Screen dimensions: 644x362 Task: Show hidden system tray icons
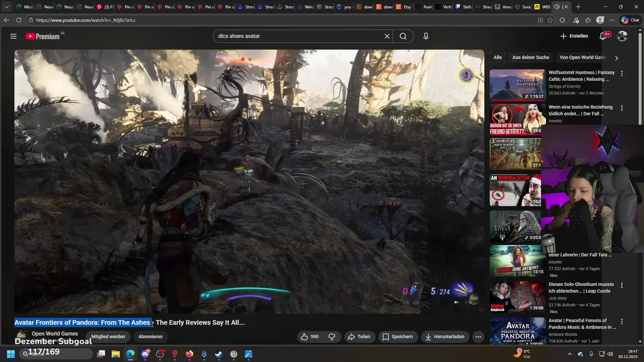570,354
